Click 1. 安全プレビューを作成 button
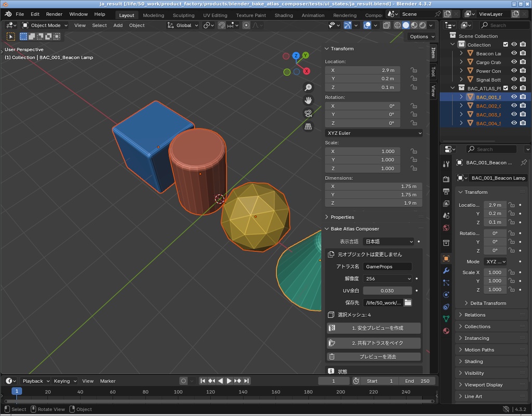This screenshot has height=416, width=532. (x=374, y=328)
